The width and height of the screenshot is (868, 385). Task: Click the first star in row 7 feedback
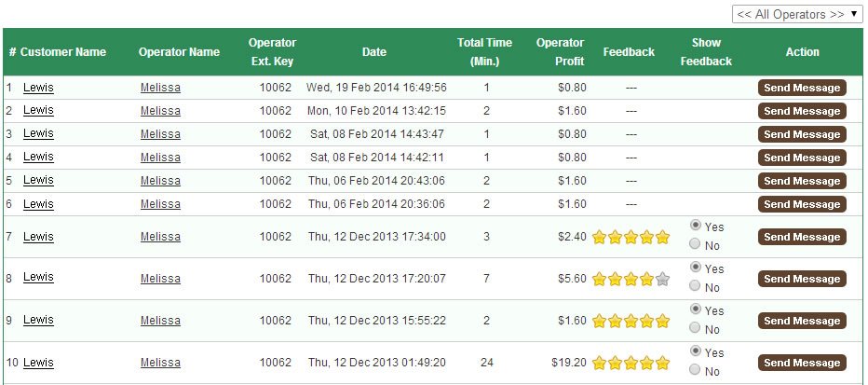(600, 237)
